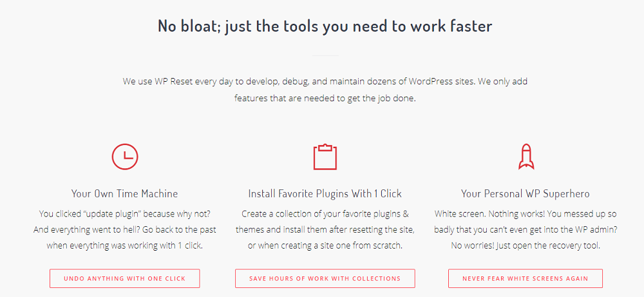Screen dimensions: 644x297
Task: Hit the Never Fear White Screens Again button
Action: (x=525, y=278)
